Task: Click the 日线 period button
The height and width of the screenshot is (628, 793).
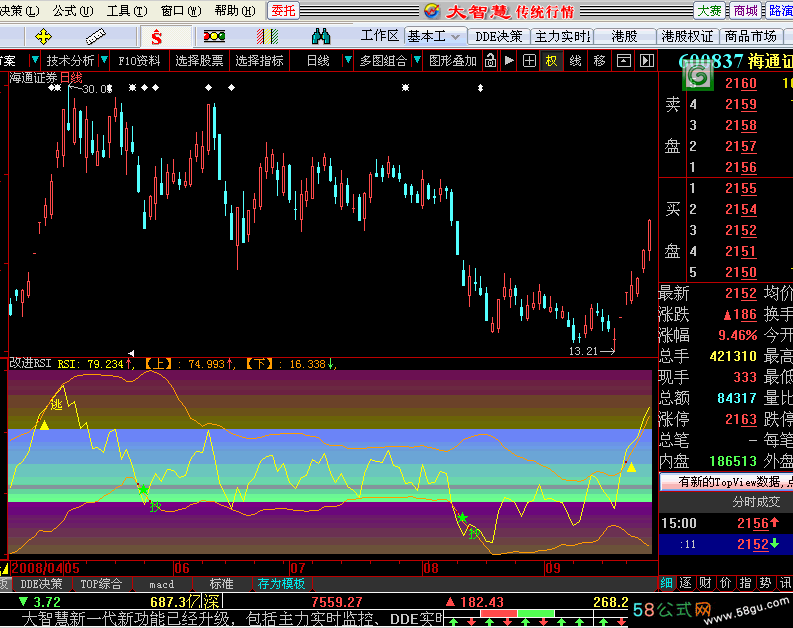Action: (318, 61)
